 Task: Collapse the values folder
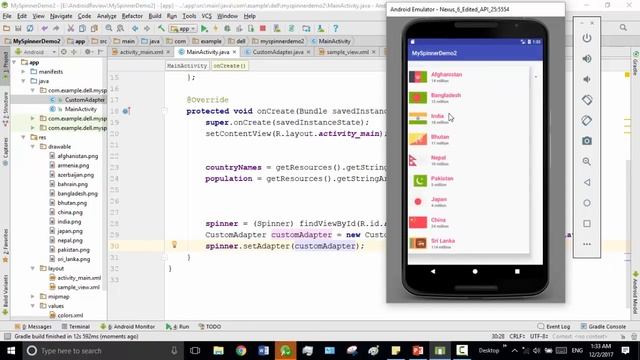click(x=33, y=306)
